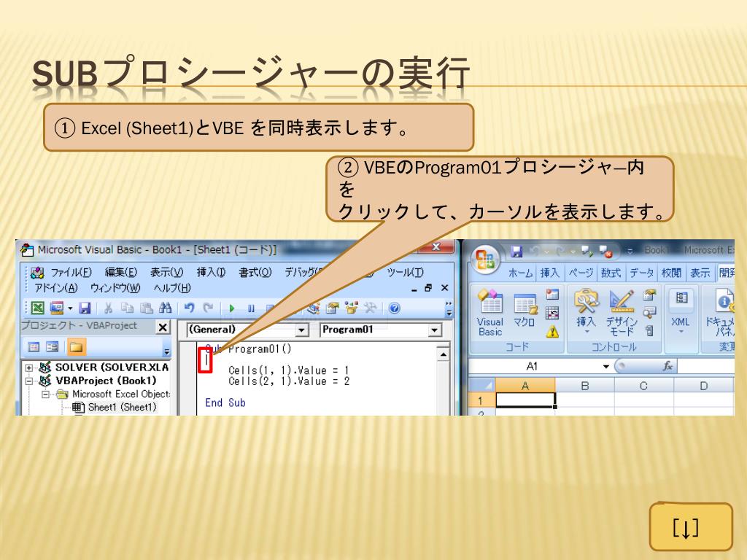The width and height of the screenshot is (747, 560).
Task: Click the Copy icon in VBE toolbar
Action: [x=127, y=308]
